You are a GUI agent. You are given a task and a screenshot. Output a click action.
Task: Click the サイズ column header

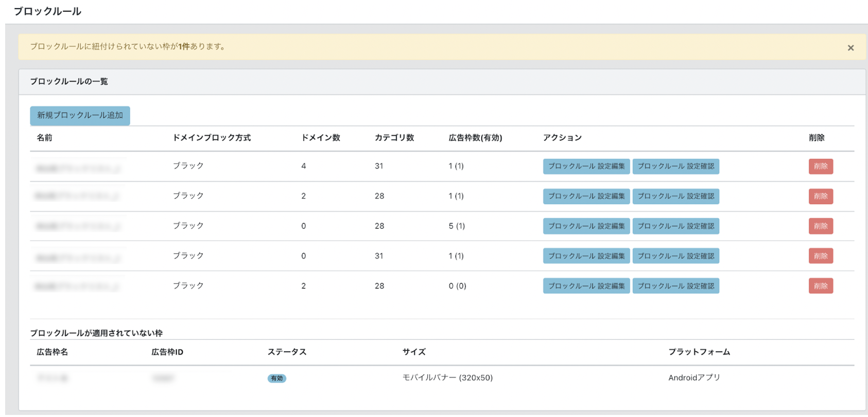pyautogui.click(x=414, y=352)
